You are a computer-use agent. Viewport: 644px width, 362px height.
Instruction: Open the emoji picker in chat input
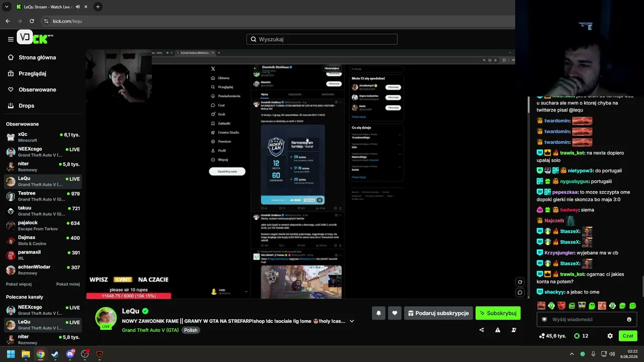click(629, 319)
